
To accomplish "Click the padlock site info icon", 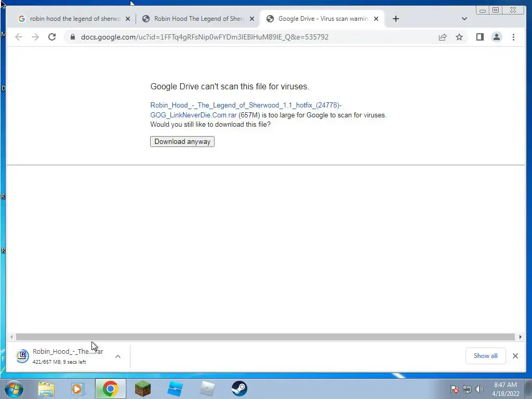I will (73, 37).
